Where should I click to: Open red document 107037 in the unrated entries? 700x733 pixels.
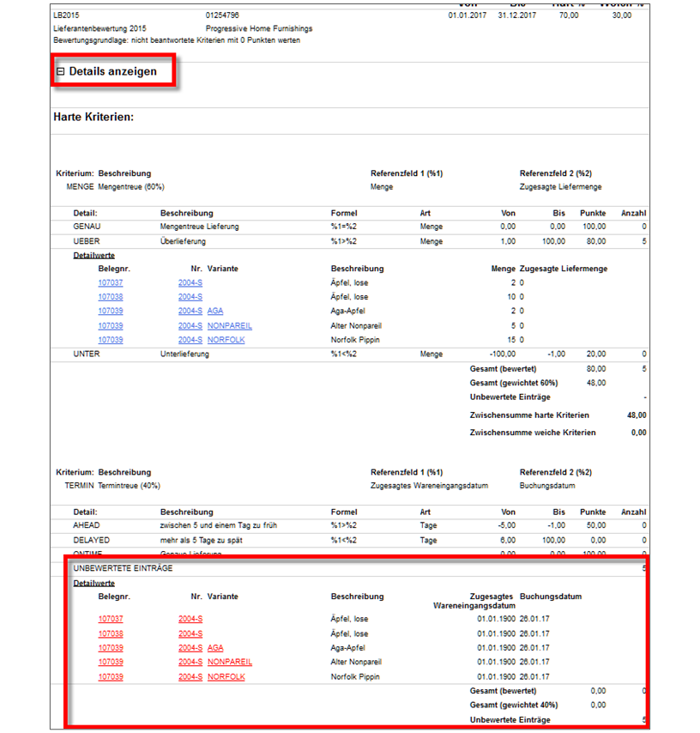click(x=111, y=619)
